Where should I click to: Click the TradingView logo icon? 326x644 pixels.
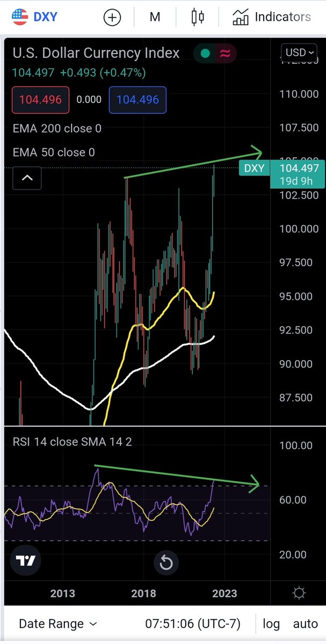click(26, 561)
